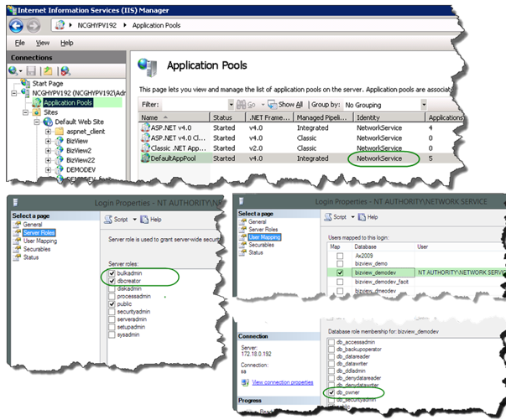Click the Up folder icon in Connections toolbar

(x=48, y=71)
